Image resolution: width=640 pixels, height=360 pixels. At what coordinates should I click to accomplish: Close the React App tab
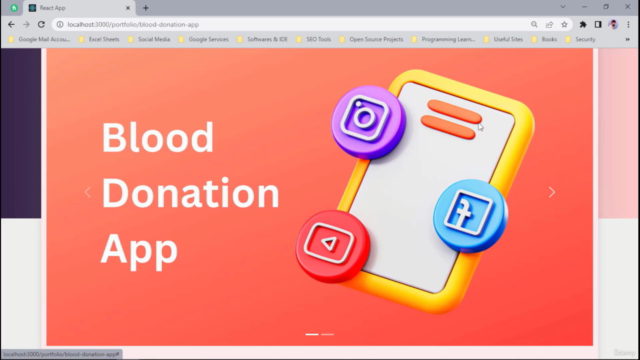128,8
